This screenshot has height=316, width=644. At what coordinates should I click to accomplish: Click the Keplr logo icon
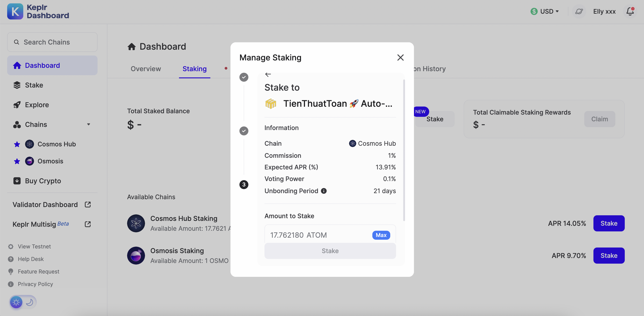15,11
